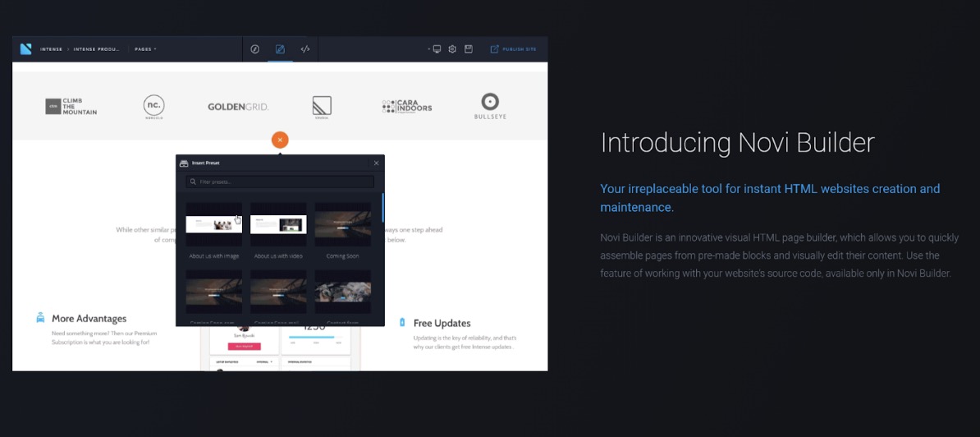Open the desktop device view selector
Image resolution: width=980 pixels, height=437 pixels.
click(x=437, y=48)
